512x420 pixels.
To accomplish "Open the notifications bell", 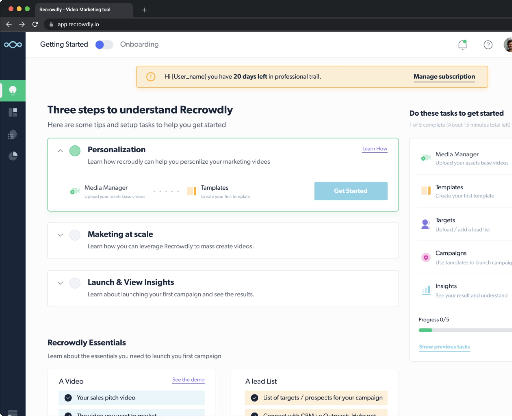I will click(x=462, y=45).
